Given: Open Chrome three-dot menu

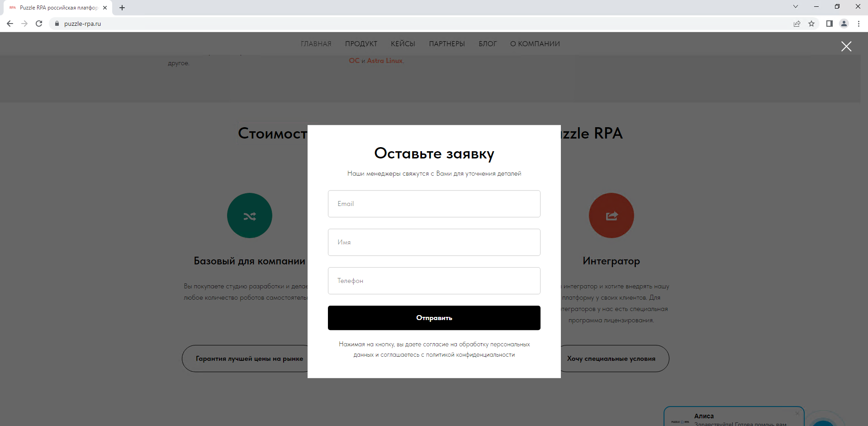Looking at the screenshot, I should click(x=859, y=24).
